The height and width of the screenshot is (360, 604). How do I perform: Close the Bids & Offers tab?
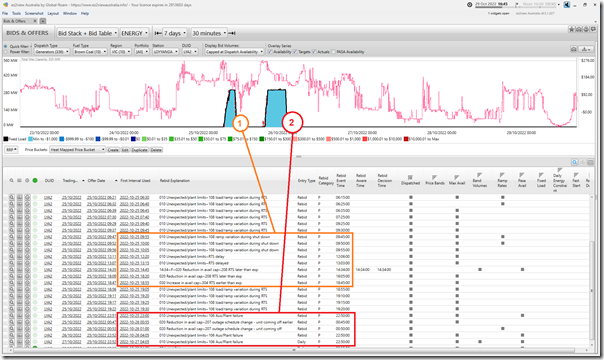[x=35, y=21]
